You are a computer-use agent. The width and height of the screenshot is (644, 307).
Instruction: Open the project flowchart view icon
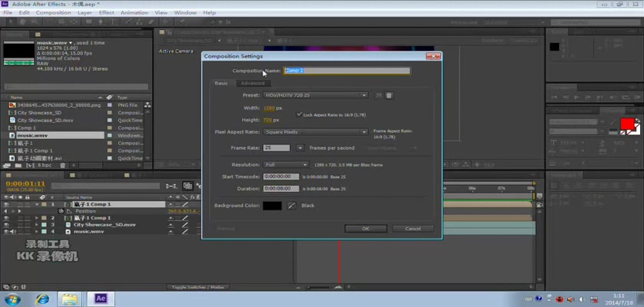coord(147,105)
